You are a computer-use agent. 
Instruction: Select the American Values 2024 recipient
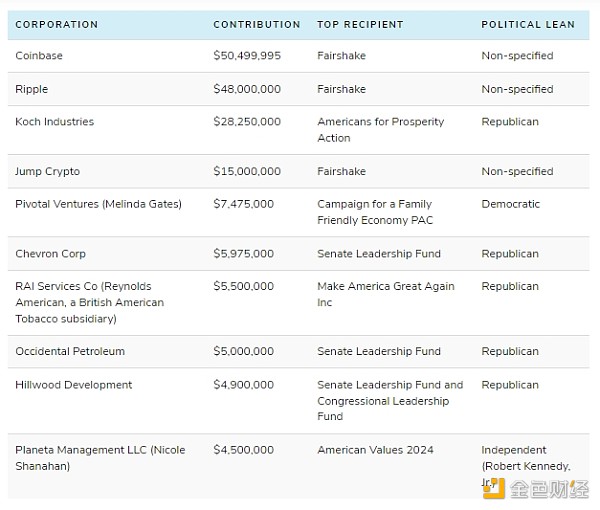point(375,450)
